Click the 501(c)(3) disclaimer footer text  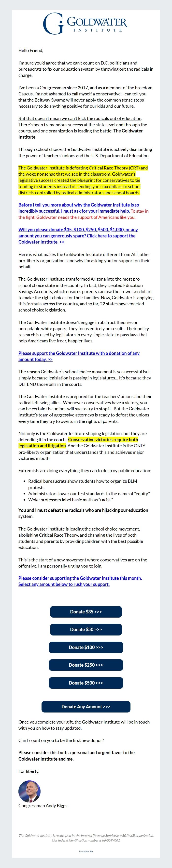86,838
